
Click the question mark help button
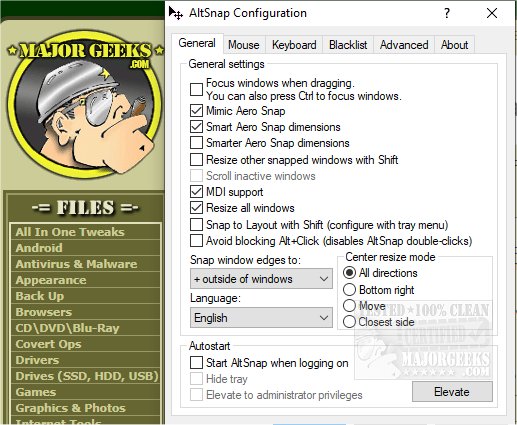[x=447, y=13]
